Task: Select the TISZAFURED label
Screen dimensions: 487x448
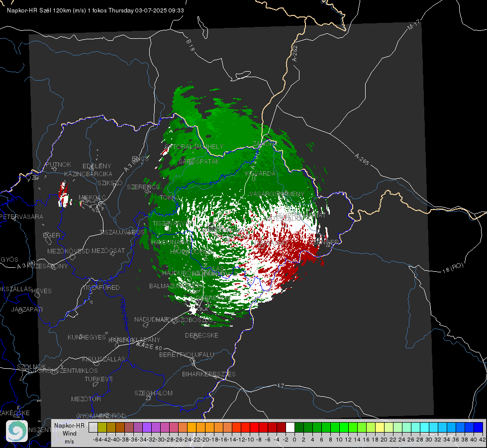Action: pyautogui.click(x=101, y=288)
